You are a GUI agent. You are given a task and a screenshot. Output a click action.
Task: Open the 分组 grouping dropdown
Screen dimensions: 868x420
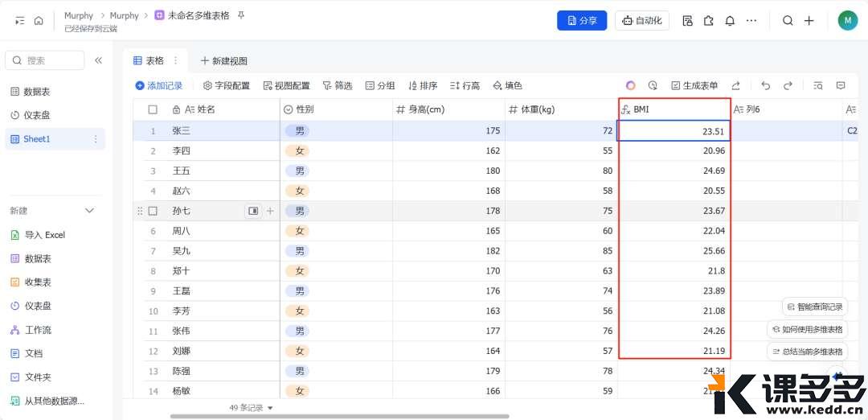(x=379, y=85)
